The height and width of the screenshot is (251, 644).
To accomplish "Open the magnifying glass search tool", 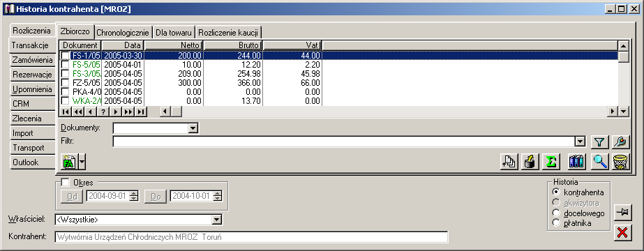I will coord(599,162).
